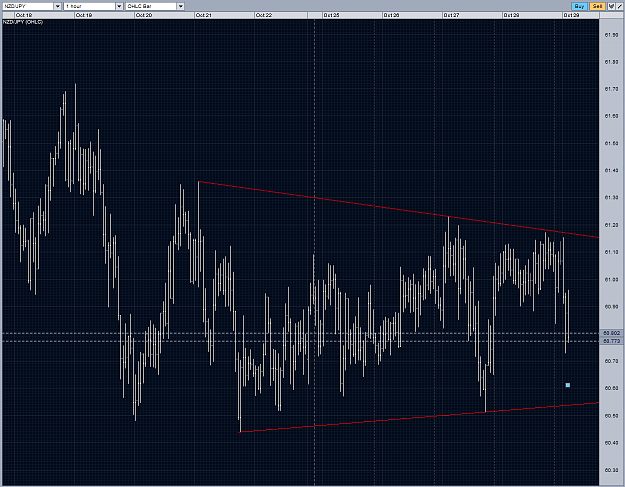This screenshot has width=625, height=487.
Task: Click the orange Sell button
Action: click(597, 6)
